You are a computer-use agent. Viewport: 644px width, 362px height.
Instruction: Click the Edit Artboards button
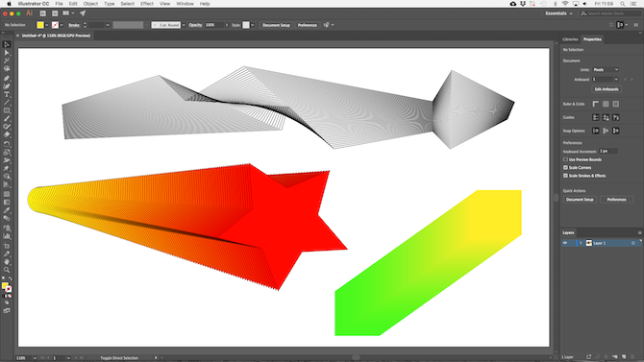click(607, 89)
